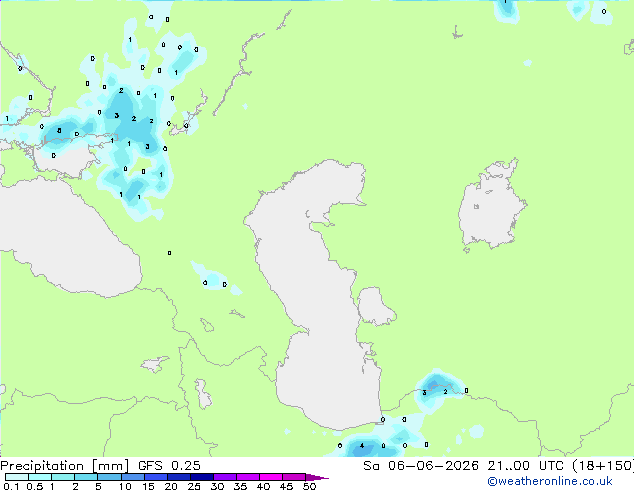This screenshot has width=634, height=490.
Task: Click the 'Precipitation [mm]' title text
Action: point(65,466)
